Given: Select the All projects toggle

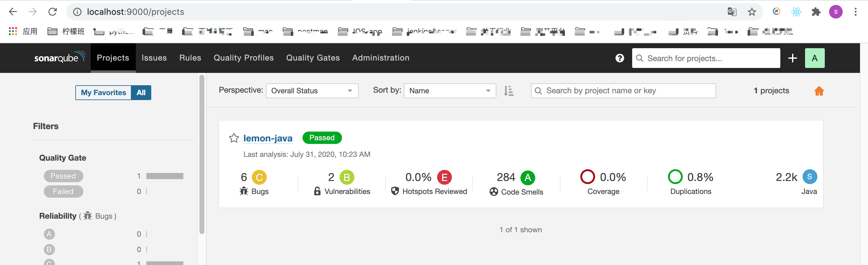Looking at the screenshot, I should coord(141,93).
